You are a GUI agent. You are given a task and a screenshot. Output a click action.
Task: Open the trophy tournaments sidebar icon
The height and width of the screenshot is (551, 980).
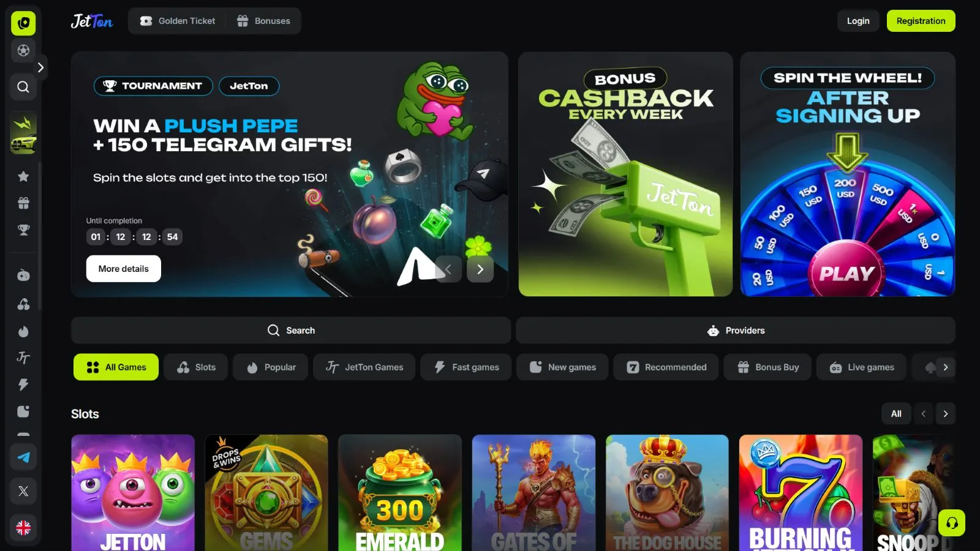tap(23, 230)
